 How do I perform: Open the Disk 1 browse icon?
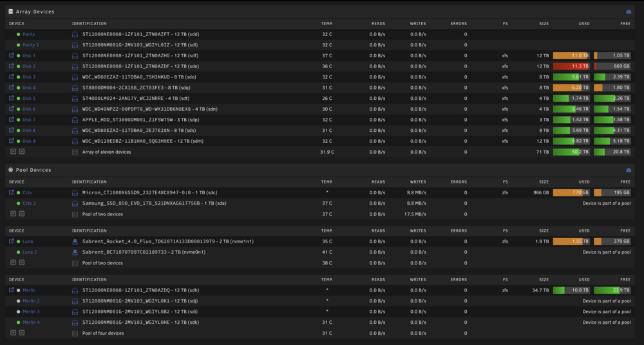(12, 55)
